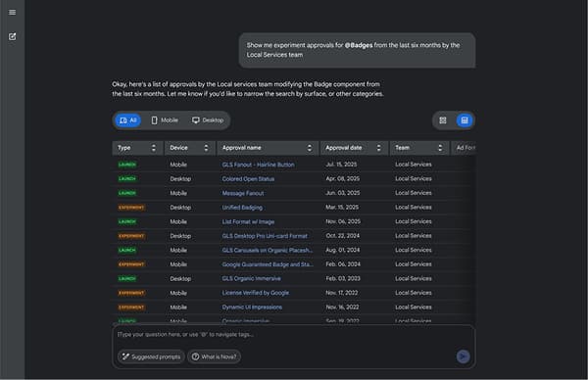The image size is (588, 380).
Task: Select the All devices filter
Action: (127, 120)
